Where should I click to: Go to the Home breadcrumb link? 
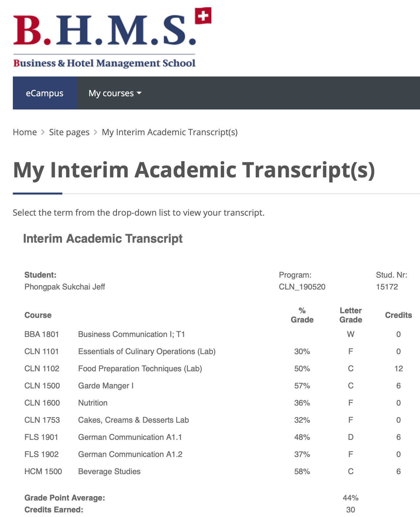point(25,132)
